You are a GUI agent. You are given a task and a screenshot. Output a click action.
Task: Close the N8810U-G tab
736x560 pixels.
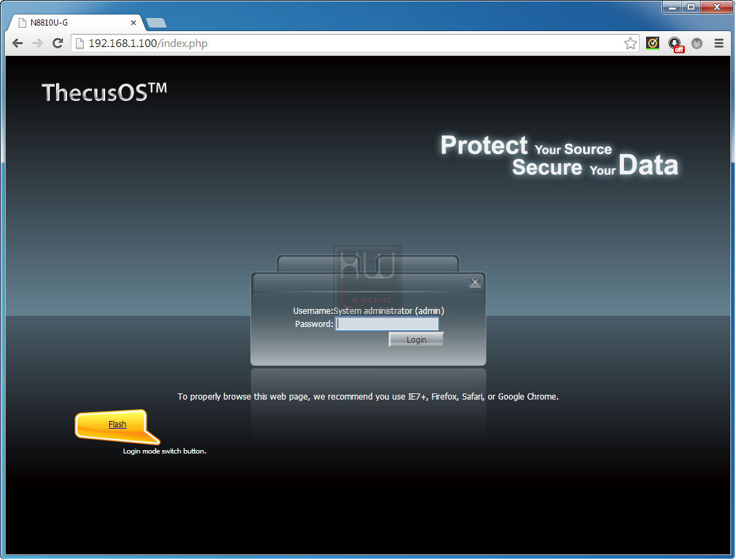coord(134,23)
